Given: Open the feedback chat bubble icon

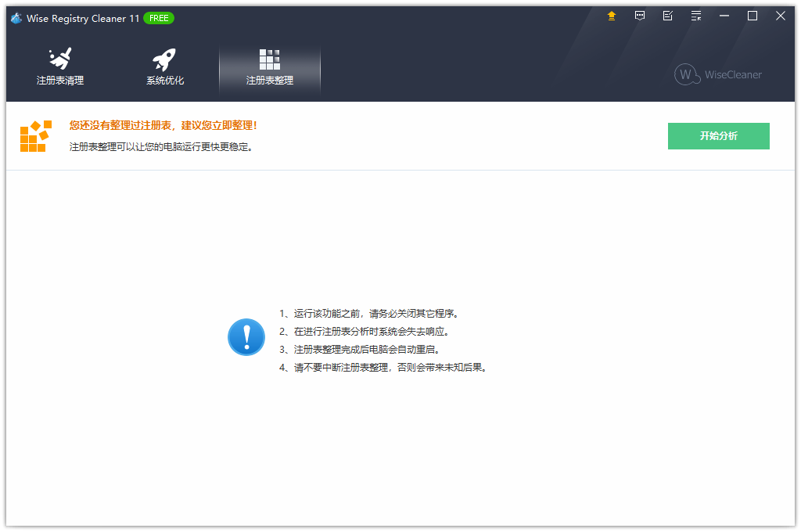Looking at the screenshot, I should coord(640,16).
